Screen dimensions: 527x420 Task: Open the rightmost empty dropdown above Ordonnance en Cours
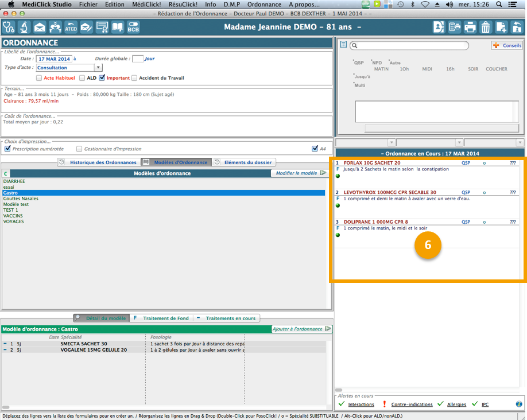point(494,142)
